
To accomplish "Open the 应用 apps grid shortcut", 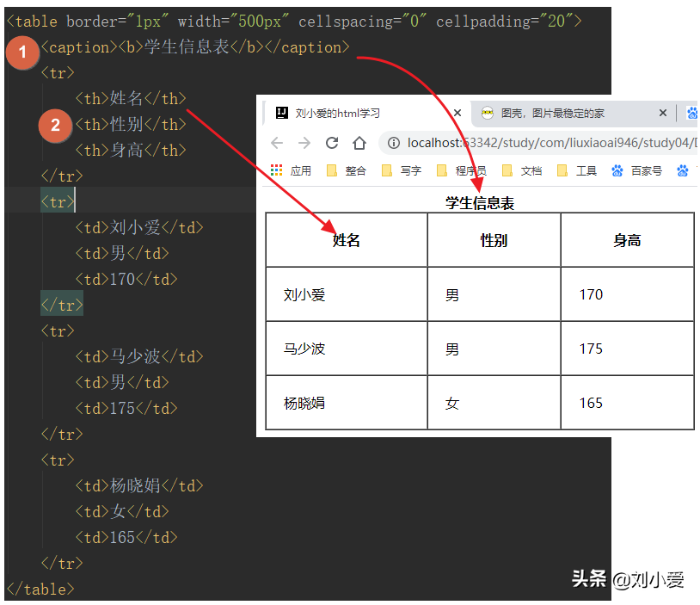I will tap(291, 170).
